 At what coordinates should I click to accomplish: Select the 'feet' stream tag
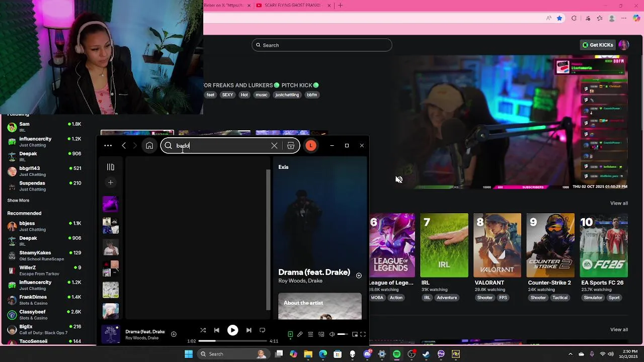(x=210, y=95)
